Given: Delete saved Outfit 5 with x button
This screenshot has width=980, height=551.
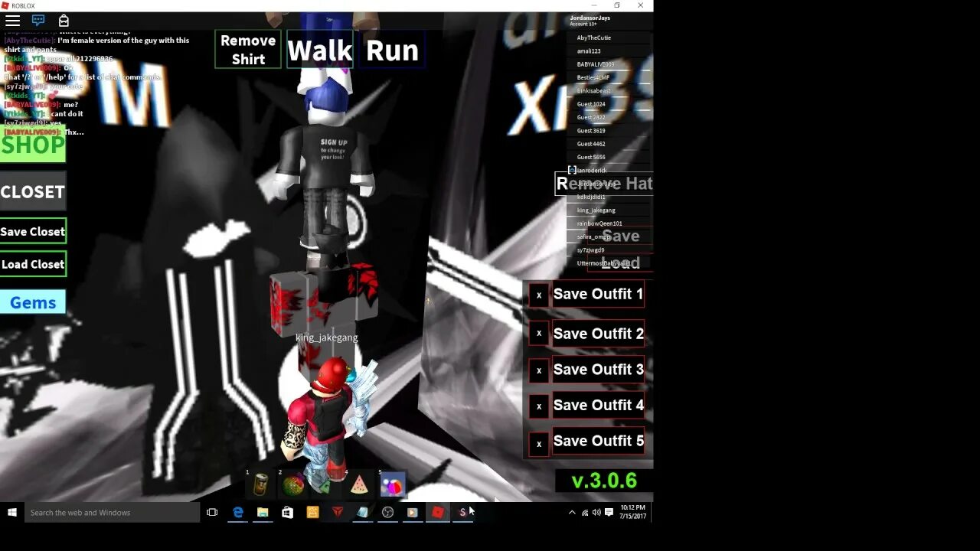Looking at the screenshot, I should click(539, 443).
